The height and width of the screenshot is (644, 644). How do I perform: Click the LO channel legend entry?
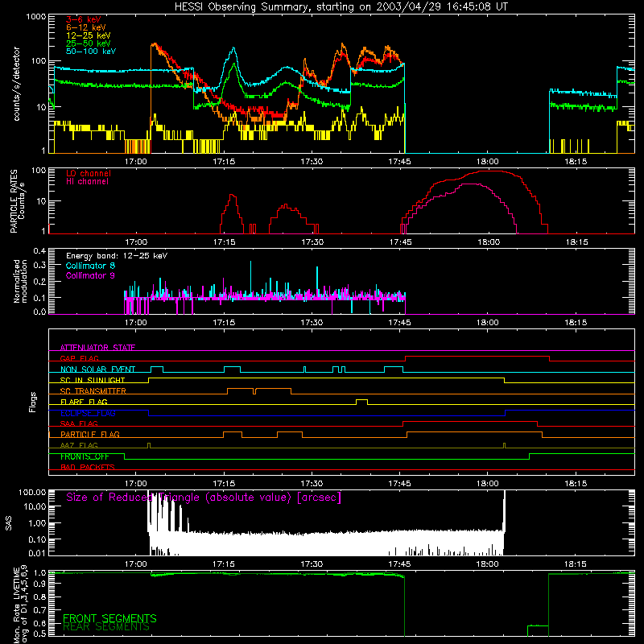(x=89, y=173)
